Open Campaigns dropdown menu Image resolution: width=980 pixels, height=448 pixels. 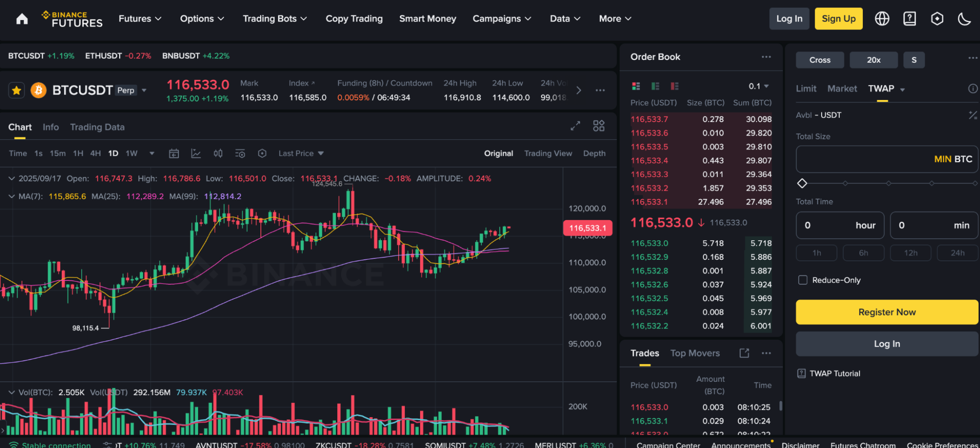tap(502, 19)
